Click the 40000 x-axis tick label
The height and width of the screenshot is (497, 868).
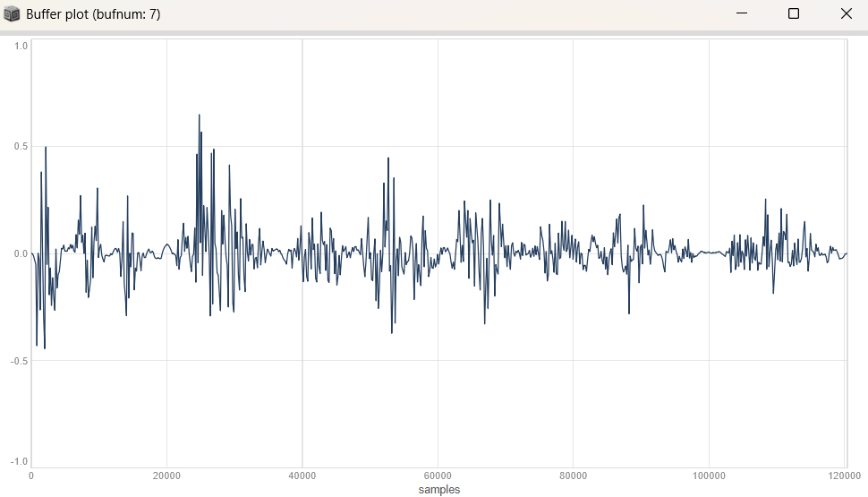(x=302, y=476)
